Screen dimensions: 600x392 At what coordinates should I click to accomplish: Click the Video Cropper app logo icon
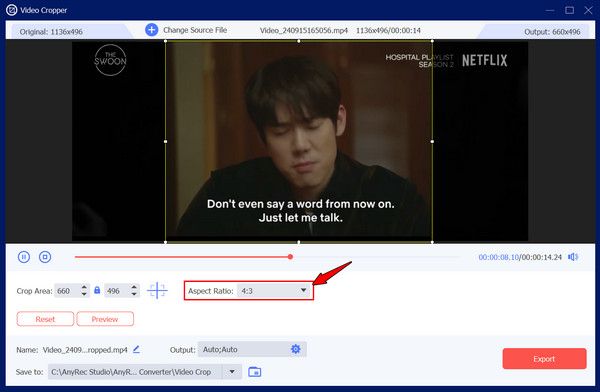[x=12, y=10]
